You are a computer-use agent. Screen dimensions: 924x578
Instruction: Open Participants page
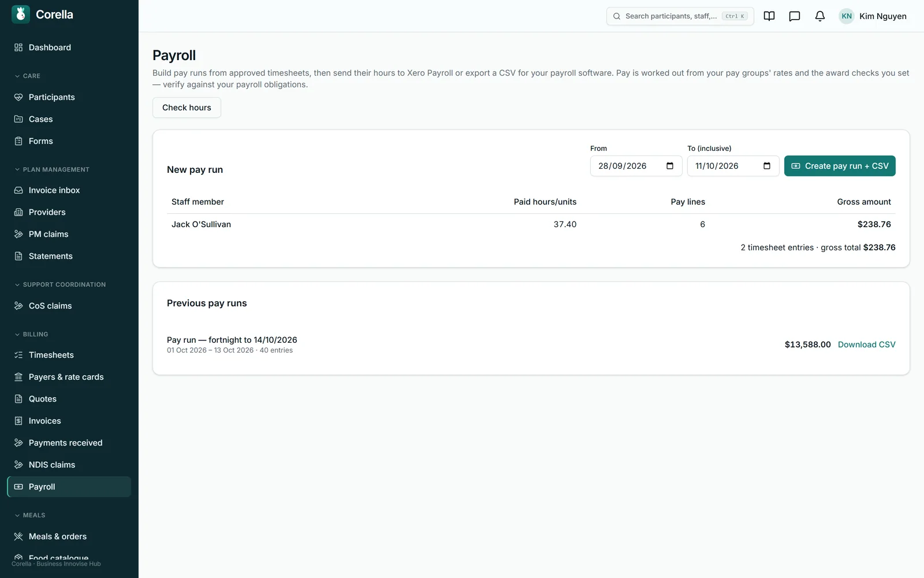point(69,97)
